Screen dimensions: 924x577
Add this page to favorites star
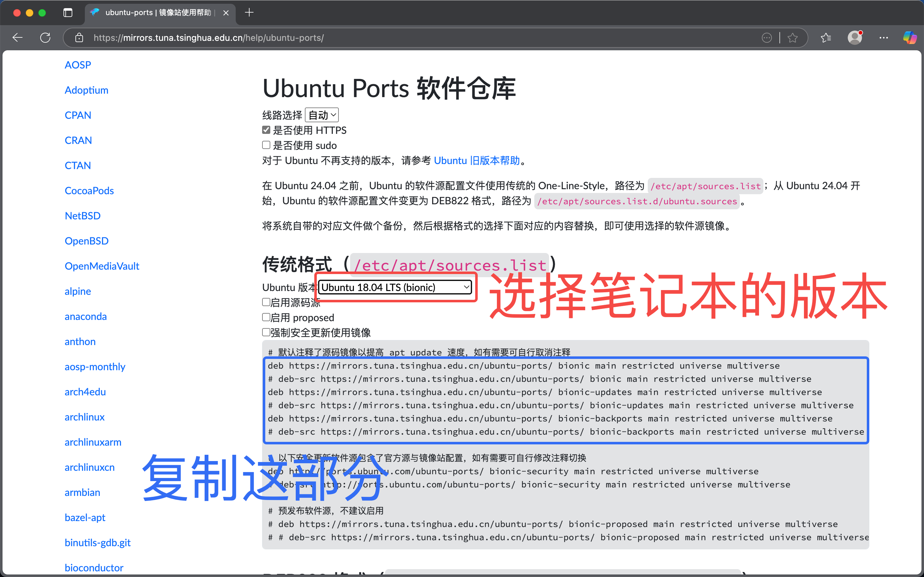tap(793, 38)
